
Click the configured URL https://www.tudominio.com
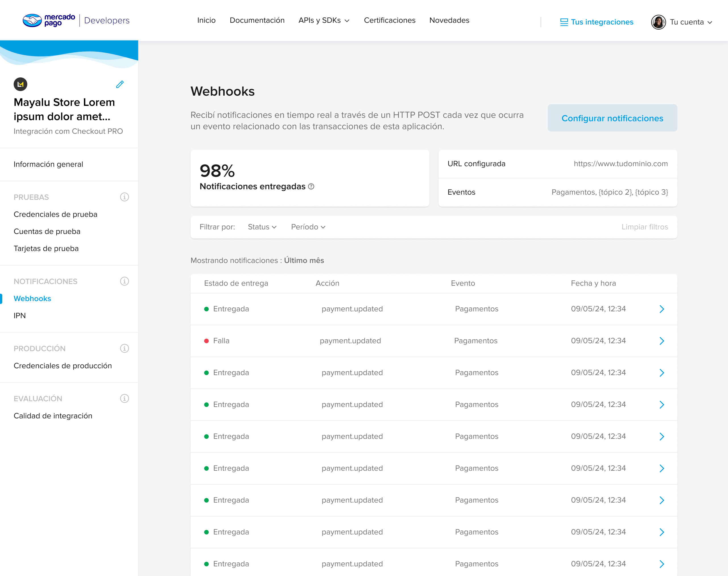tap(621, 164)
